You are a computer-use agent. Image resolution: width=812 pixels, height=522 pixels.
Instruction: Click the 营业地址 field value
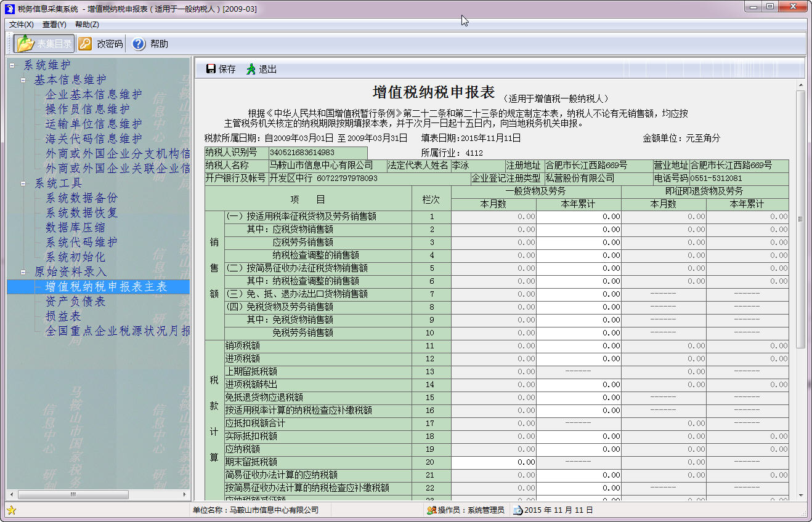[739, 166]
